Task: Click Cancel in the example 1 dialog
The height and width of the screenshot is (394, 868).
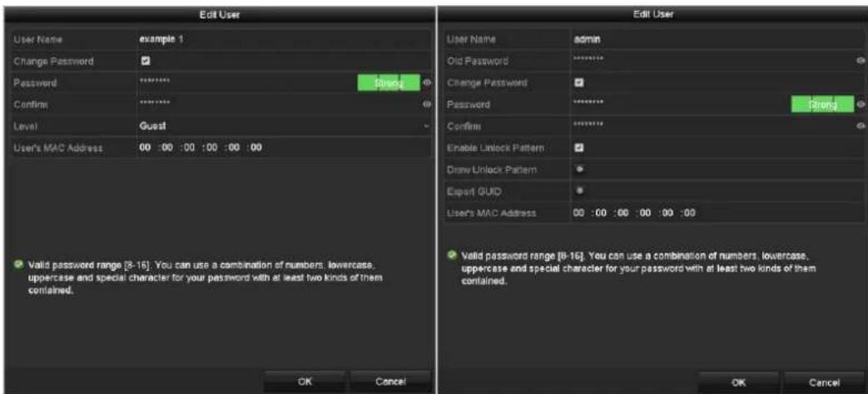Action: (391, 382)
